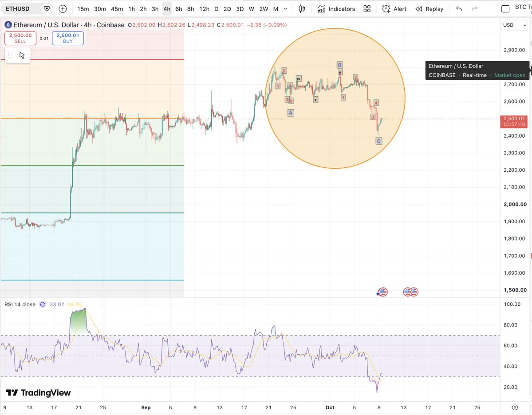532x415 pixels.
Task: Add a symbol to compare with plus icon
Action: [63, 9]
